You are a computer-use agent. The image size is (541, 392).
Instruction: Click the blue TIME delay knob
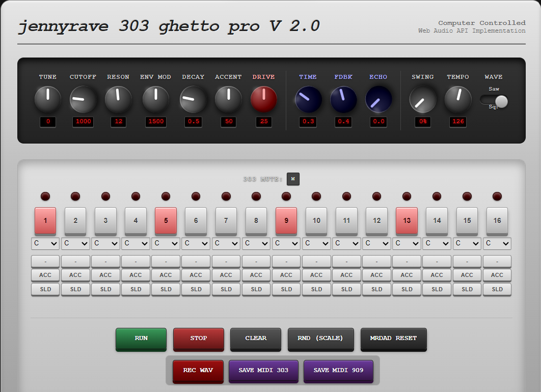tap(308, 99)
